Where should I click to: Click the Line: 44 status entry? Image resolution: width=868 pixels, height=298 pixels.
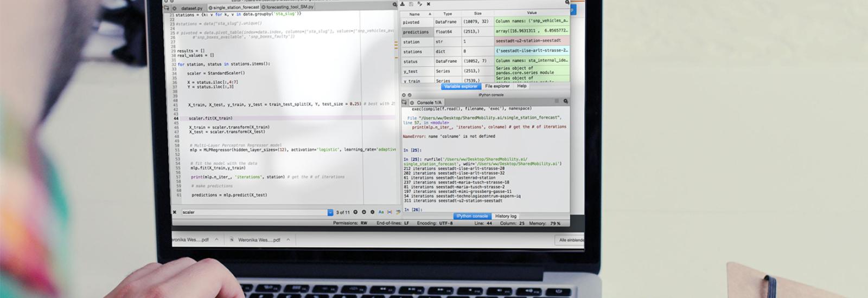click(x=483, y=223)
